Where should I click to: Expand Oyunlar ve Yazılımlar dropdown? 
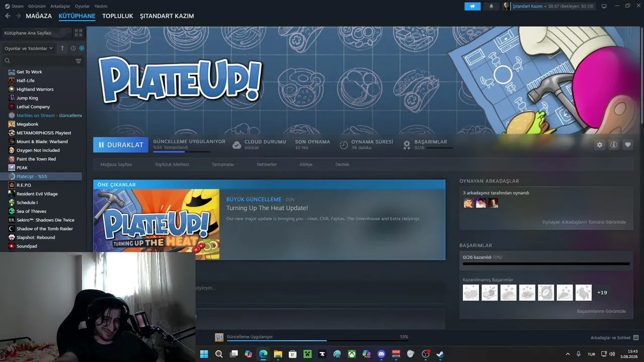point(29,48)
